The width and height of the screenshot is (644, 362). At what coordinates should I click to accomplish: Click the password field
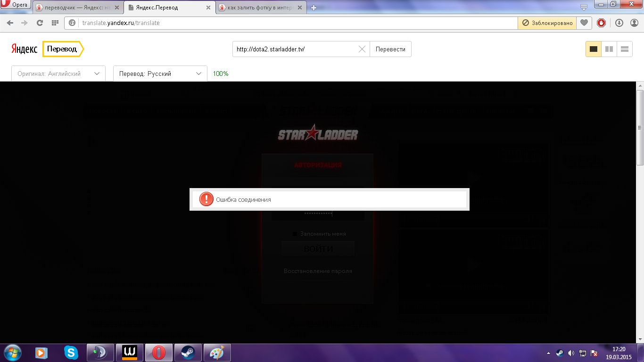[x=318, y=214]
